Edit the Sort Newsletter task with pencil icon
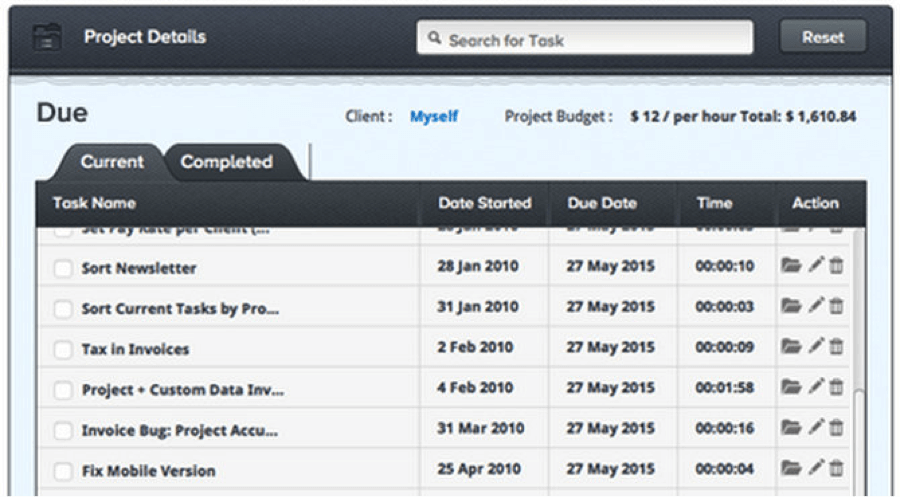 (816, 266)
